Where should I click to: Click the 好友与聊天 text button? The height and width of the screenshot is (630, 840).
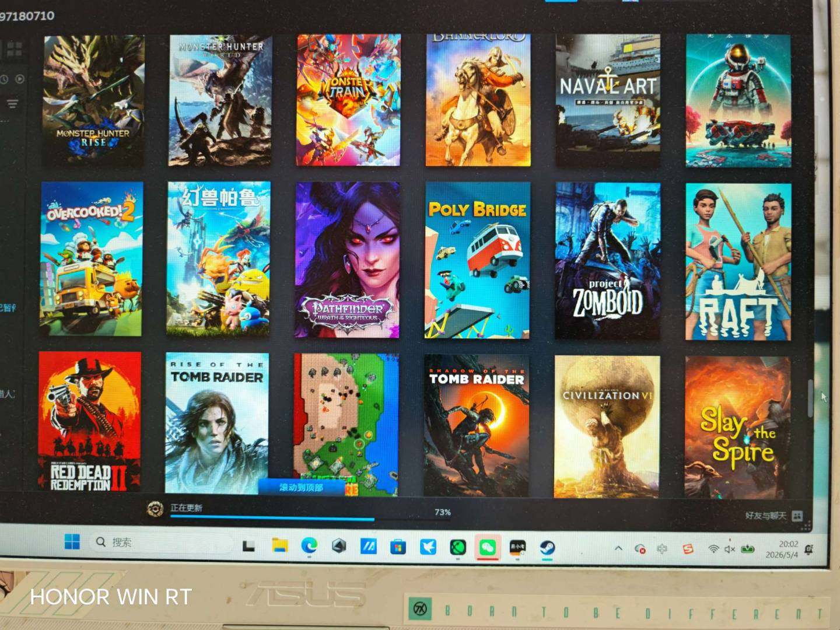(x=765, y=516)
